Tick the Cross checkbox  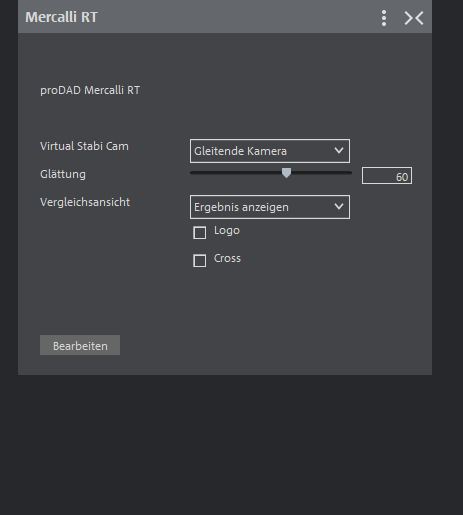coord(200,261)
